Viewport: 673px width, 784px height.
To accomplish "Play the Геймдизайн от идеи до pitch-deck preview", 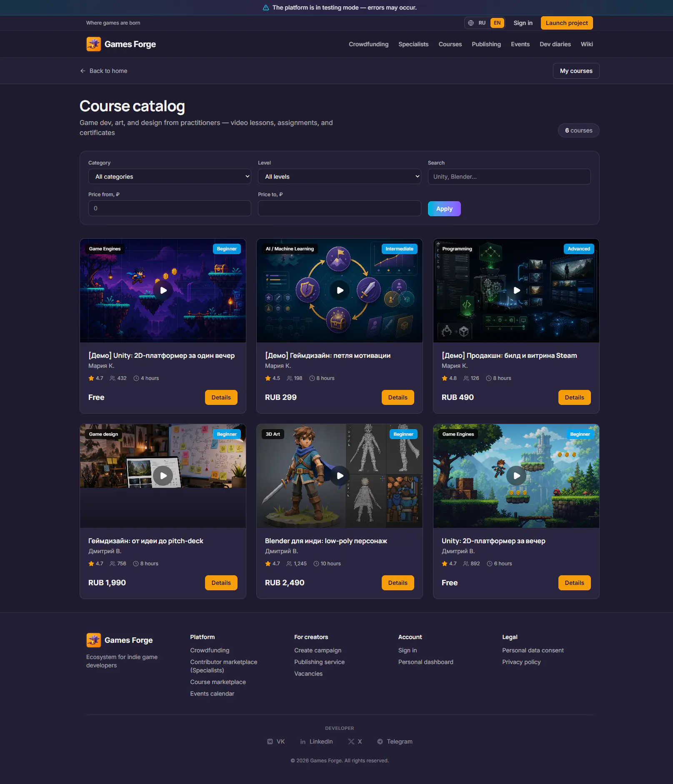I will (163, 476).
